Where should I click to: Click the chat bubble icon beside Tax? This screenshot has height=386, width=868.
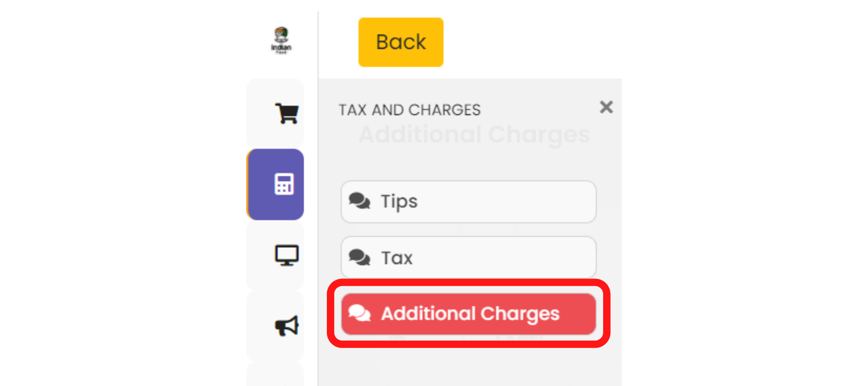point(359,258)
